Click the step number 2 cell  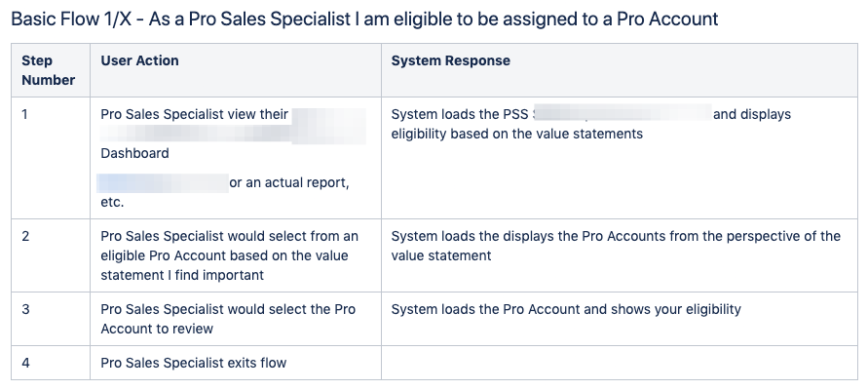coord(25,236)
